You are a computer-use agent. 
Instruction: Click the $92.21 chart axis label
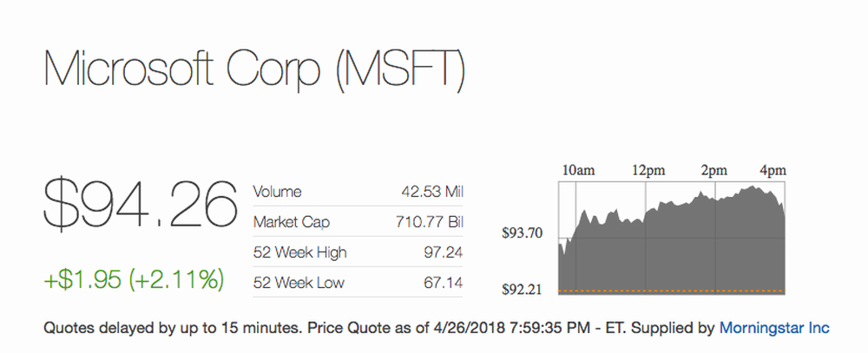(523, 290)
